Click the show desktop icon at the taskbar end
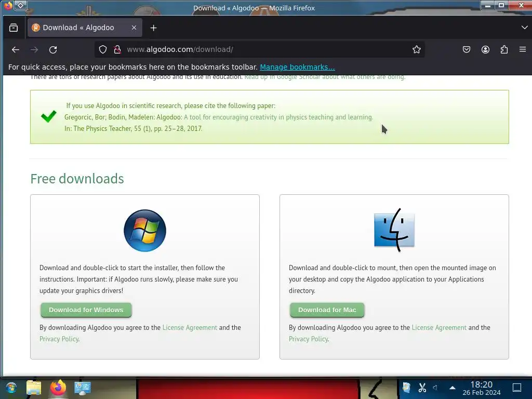532x399 pixels. click(x=517, y=388)
